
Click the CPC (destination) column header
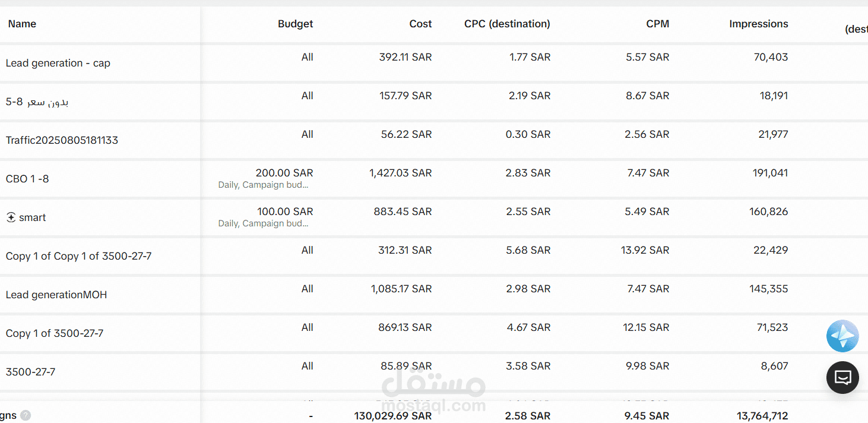point(507,24)
